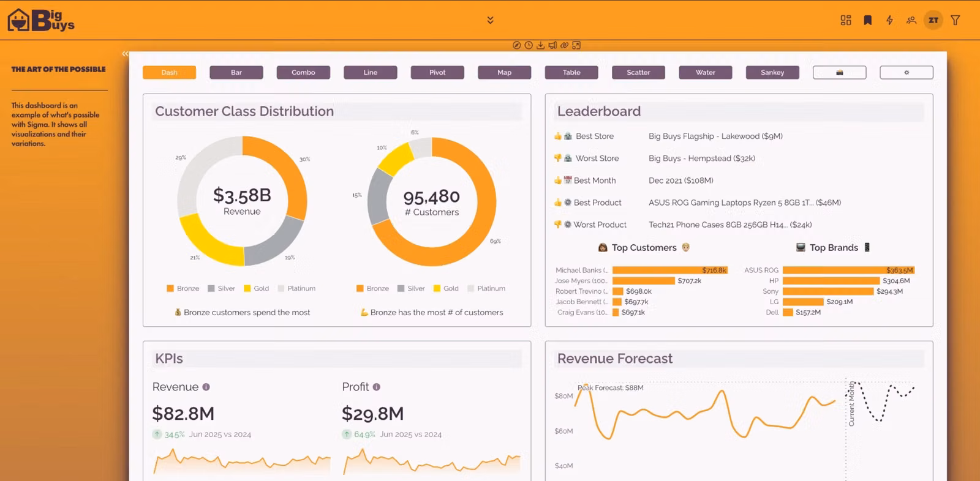Click the info icon beside Profit

pyautogui.click(x=377, y=387)
